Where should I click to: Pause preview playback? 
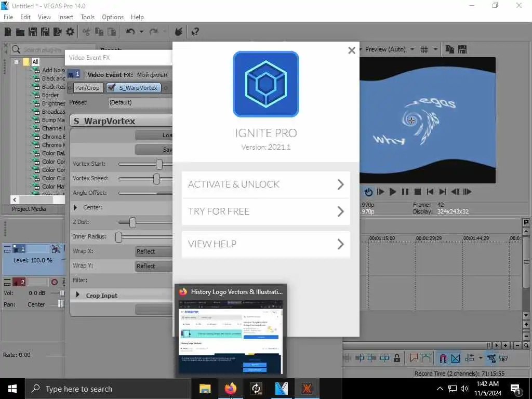(405, 192)
